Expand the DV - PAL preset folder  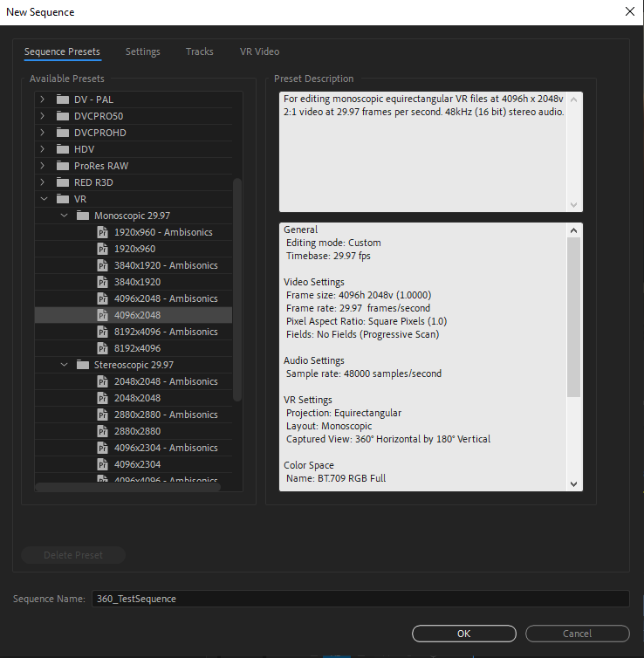tap(43, 99)
